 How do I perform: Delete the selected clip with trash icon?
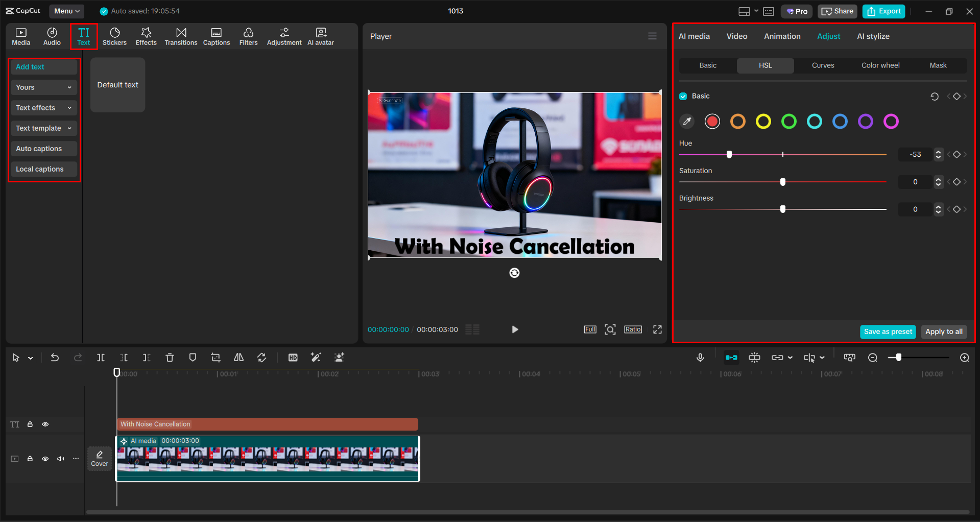pyautogui.click(x=170, y=358)
